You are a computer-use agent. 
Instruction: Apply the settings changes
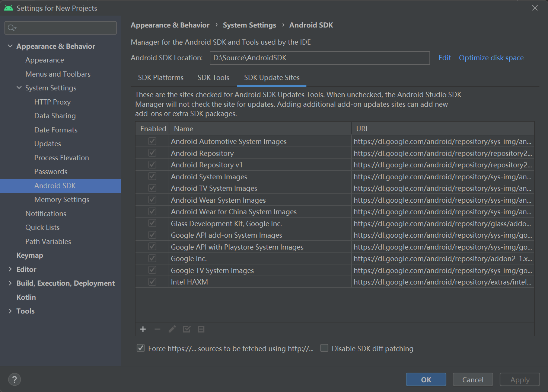[519, 379]
